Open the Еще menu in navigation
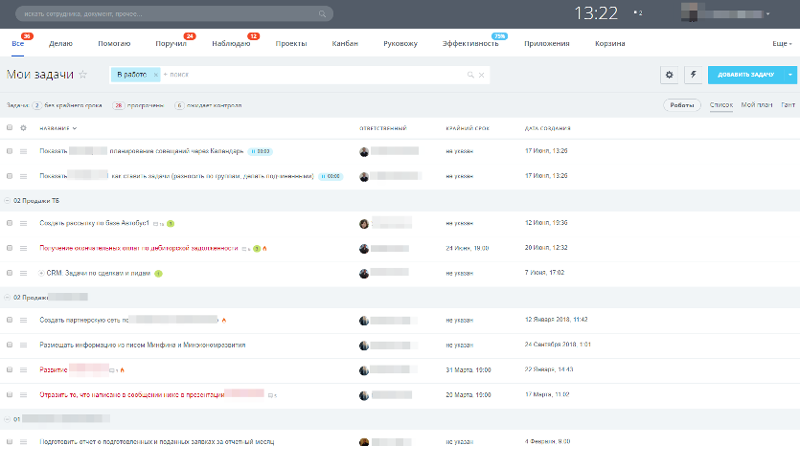800x466 pixels. click(x=782, y=43)
